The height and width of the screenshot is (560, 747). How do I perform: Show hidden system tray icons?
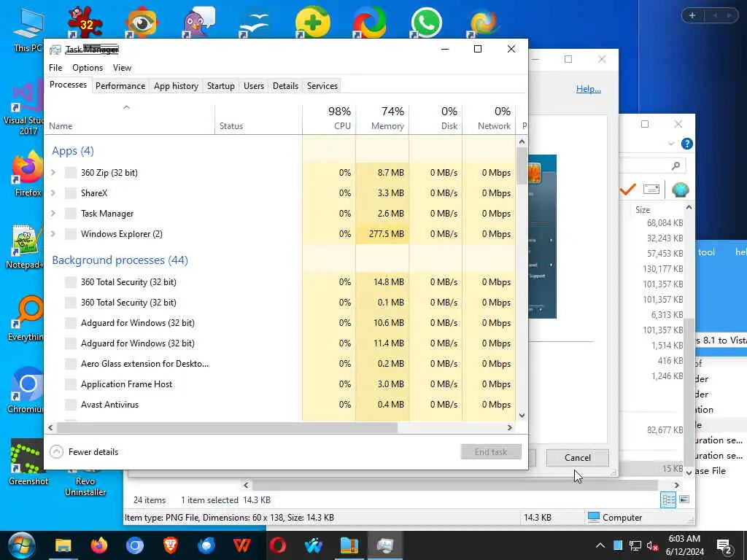click(x=600, y=545)
